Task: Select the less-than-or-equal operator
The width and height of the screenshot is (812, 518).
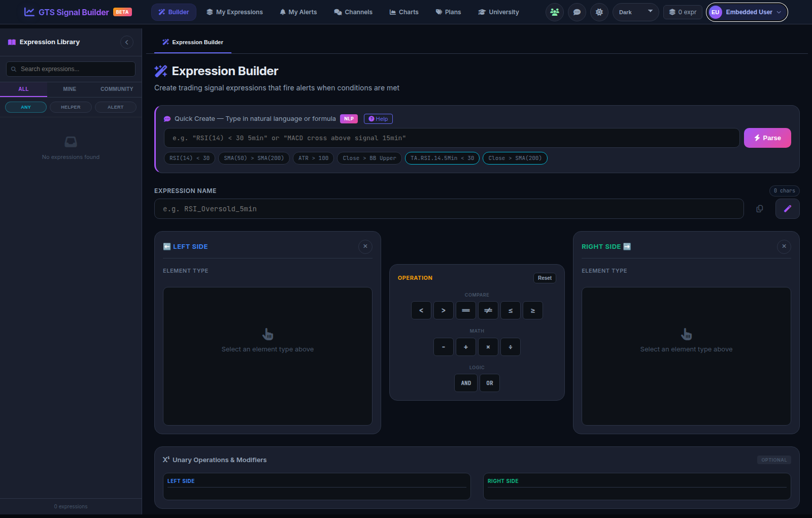Action: click(511, 310)
